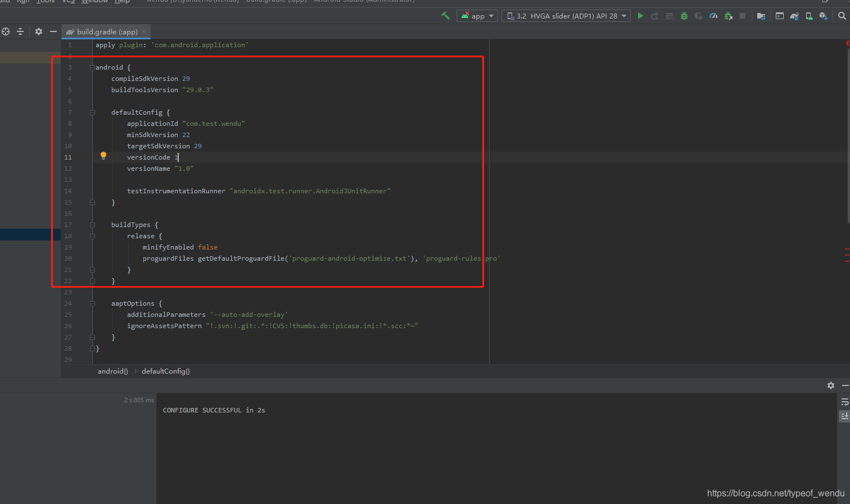Click defaultConfig{} in the breadcrumb bar
The width and height of the screenshot is (850, 504).
tap(166, 371)
